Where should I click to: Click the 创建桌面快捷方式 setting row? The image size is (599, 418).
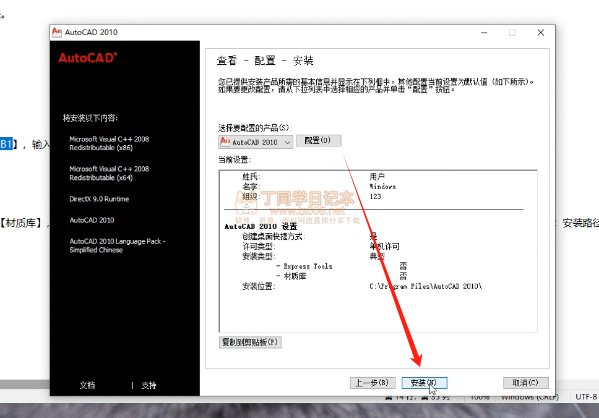310,237
